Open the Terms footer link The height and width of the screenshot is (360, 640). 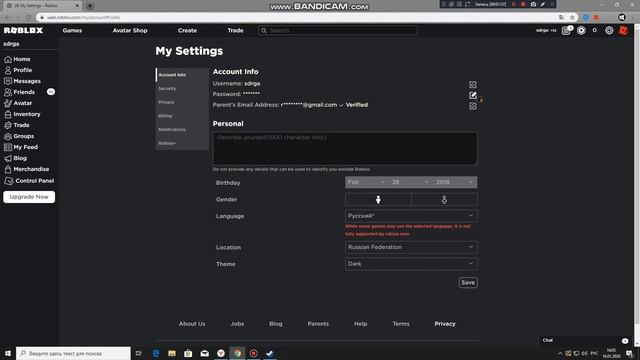pos(401,324)
